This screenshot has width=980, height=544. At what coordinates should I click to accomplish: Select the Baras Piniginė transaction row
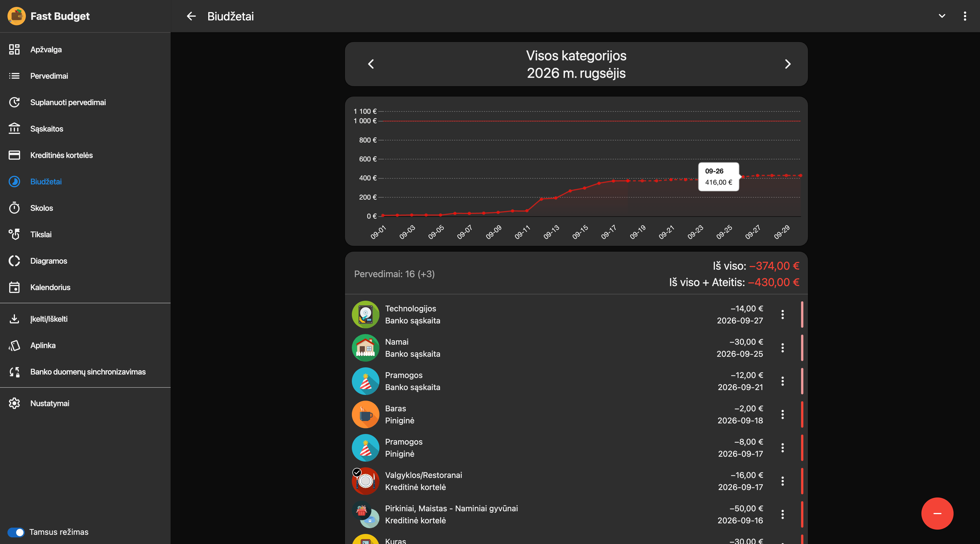[x=576, y=414]
